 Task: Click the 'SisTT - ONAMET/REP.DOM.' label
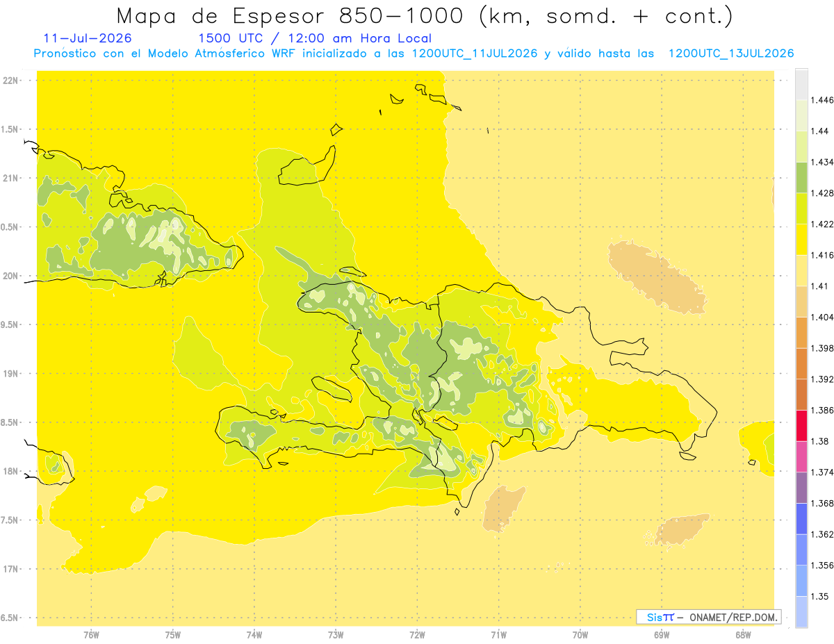pyautogui.click(x=709, y=617)
